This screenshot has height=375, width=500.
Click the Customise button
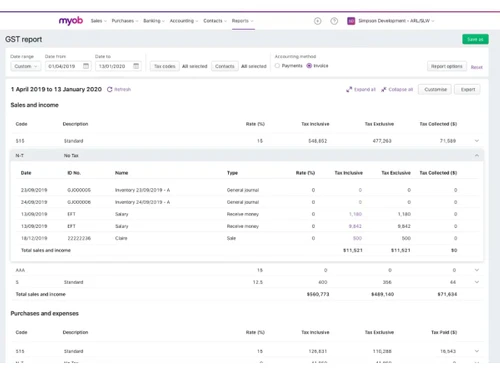tap(435, 89)
